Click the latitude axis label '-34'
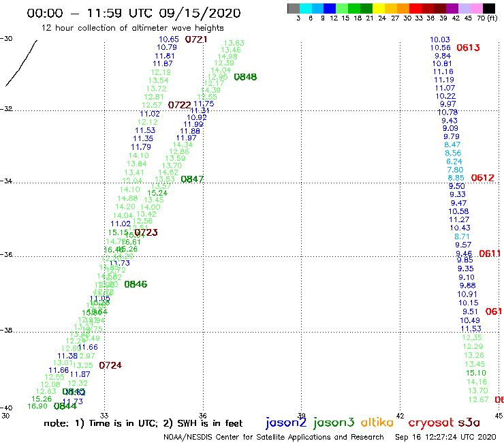Screen dimensions: 504x443 tap(6, 181)
